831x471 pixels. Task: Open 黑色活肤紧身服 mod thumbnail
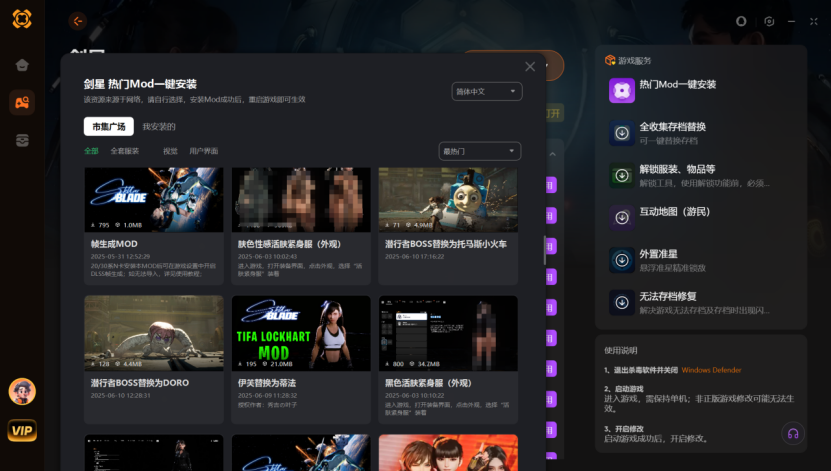pyautogui.click(x=448, y=333)
